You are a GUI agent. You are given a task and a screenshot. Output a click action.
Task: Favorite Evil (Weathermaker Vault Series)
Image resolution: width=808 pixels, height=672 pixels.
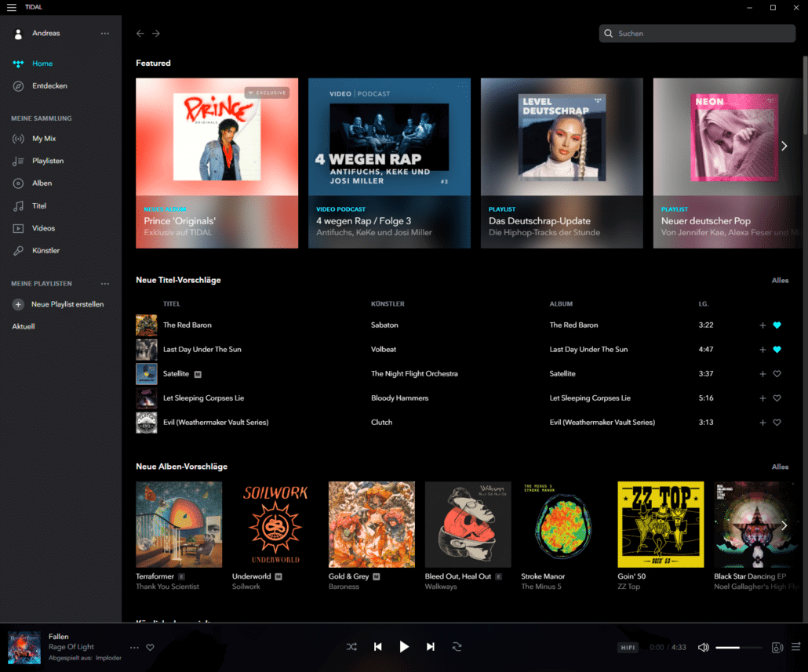point(777,423)
